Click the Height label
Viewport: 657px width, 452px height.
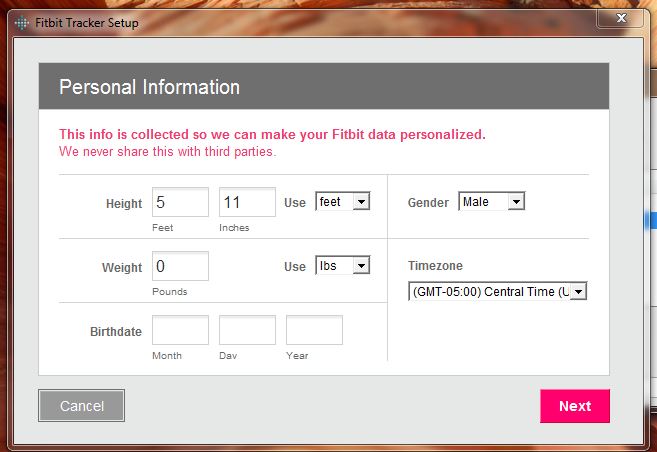coord(124,204)
